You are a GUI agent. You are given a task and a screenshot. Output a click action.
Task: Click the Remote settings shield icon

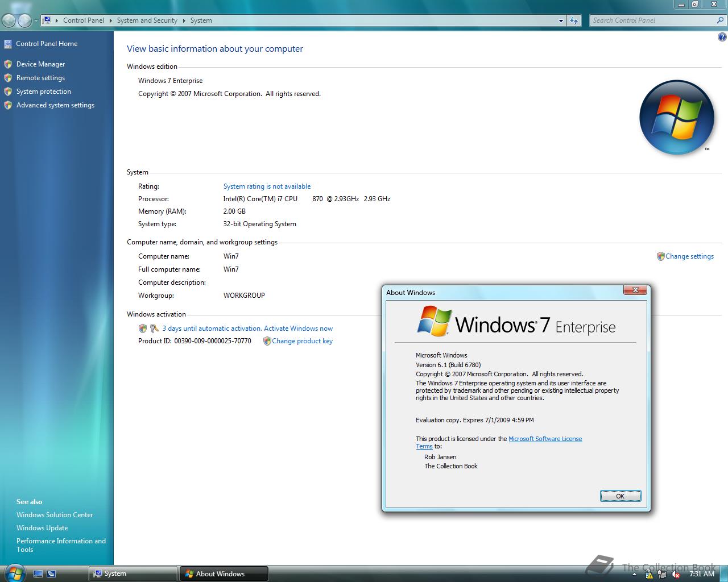pos(8,78)
